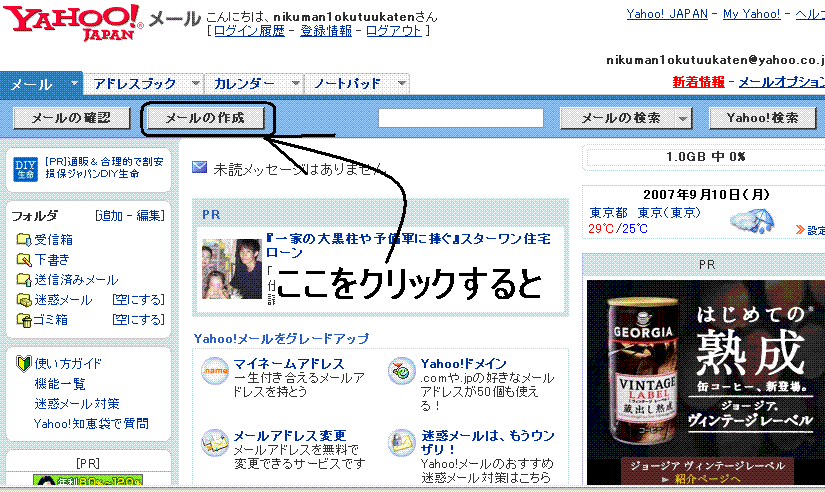Image resolution: width=825 pixels, height=492 pixels.
Task: Open the 迷惑メールは、もうウンザリ！ link
Action: (x=487, y=443)
